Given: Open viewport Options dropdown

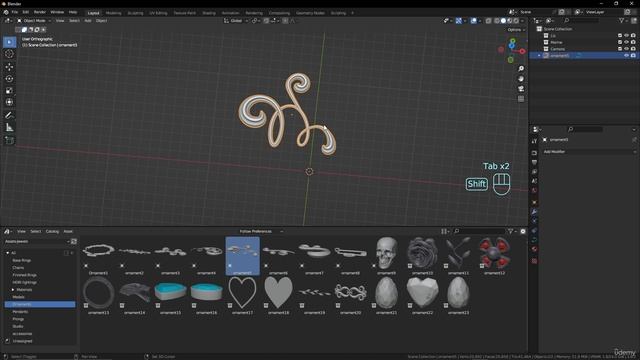Looking at the screenshot, I should coord(516,30).
